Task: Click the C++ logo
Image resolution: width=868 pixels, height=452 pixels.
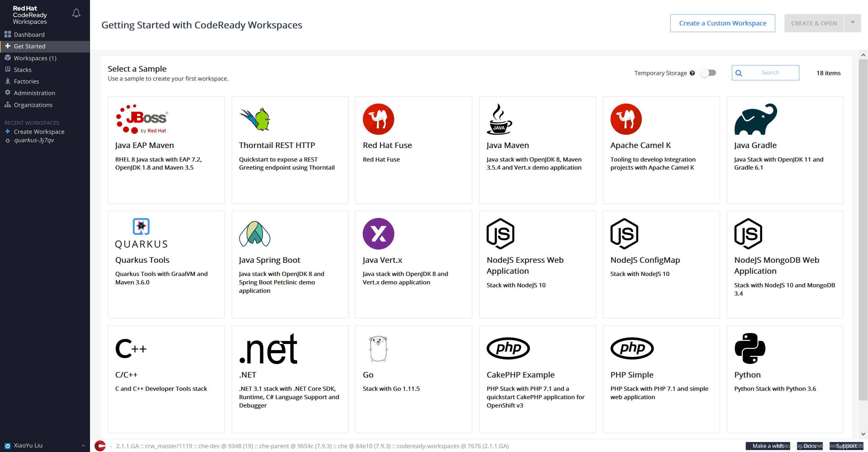Action: [x=131, y=348]
